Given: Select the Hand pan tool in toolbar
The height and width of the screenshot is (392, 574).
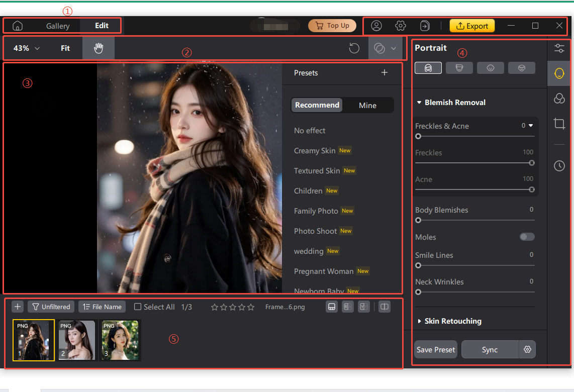Looking at the screenshot, I should coord(98,48).
